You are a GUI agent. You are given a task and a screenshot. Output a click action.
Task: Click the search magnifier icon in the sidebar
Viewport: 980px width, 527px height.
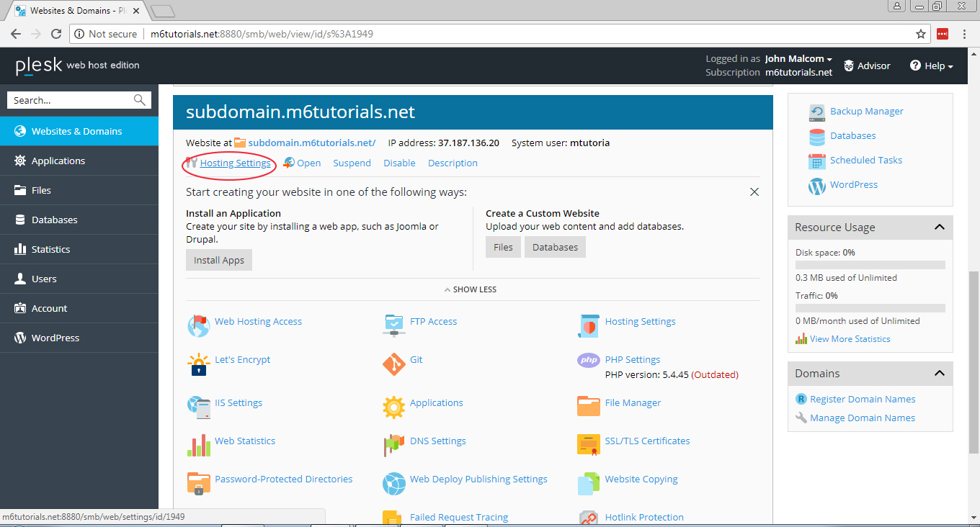[x=140, y=100]
